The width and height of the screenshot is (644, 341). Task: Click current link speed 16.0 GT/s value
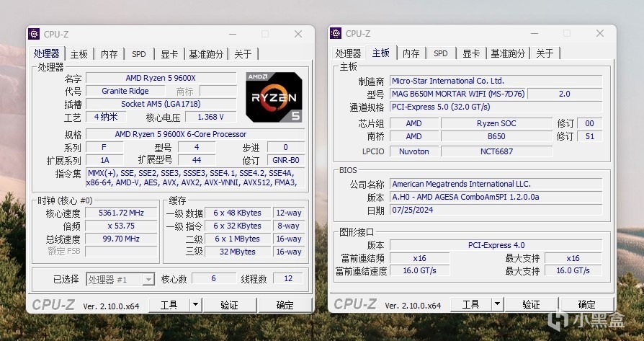419,270
